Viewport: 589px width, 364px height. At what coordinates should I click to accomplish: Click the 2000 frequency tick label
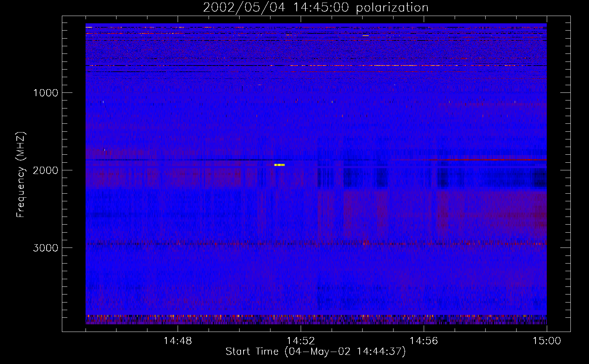[x=46, y=170]
